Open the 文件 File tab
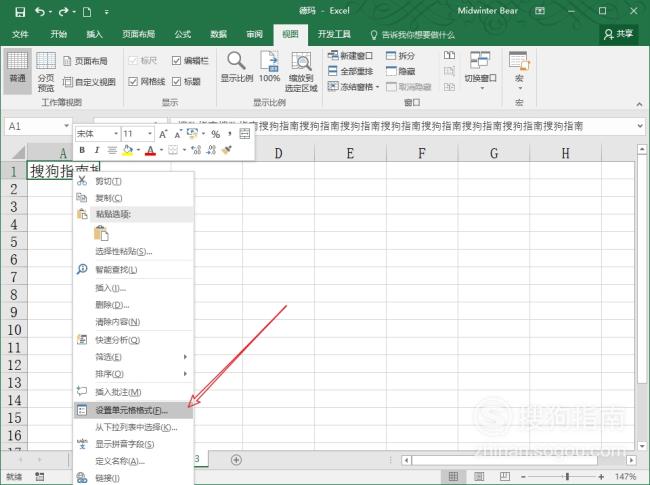 [x=20, y=34]
